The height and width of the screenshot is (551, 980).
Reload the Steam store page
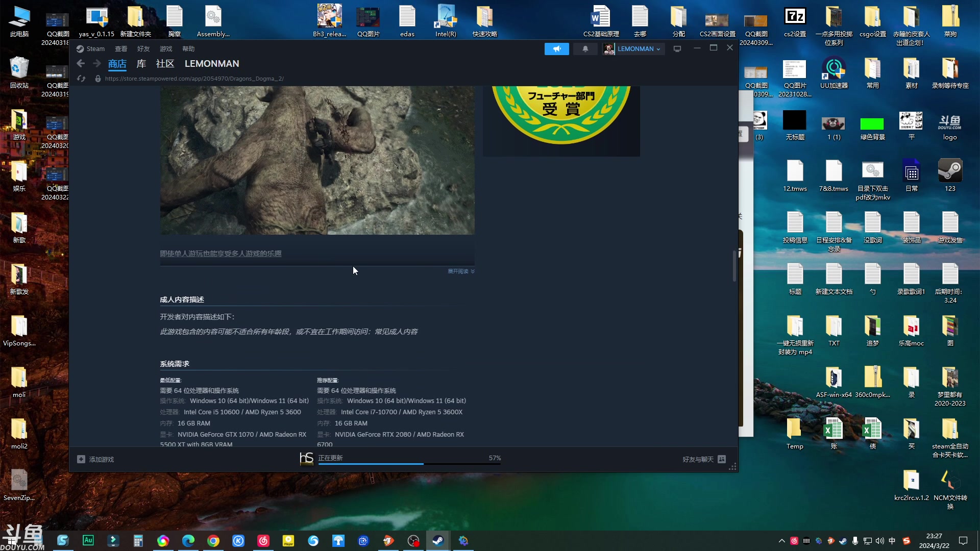pyautogui.click(x=81, y=79)
